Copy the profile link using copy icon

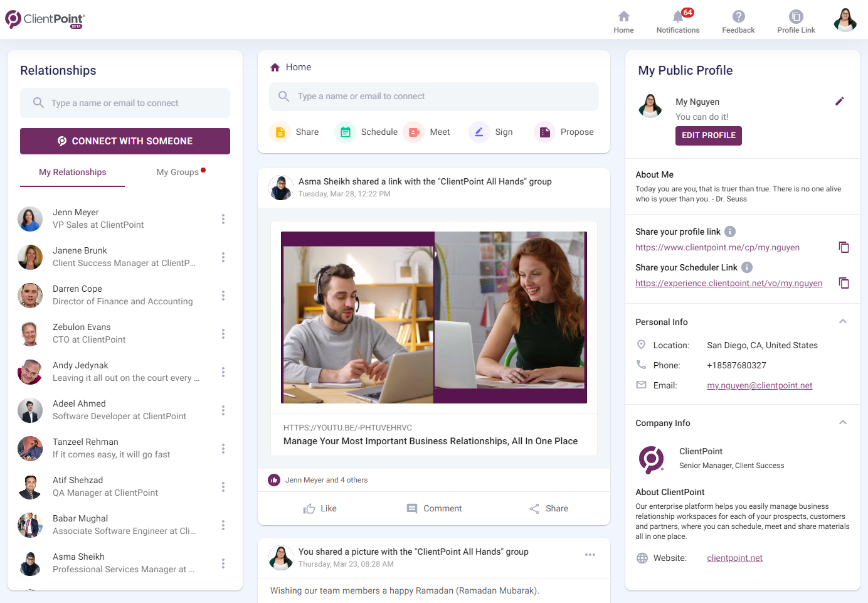point(844,247)
